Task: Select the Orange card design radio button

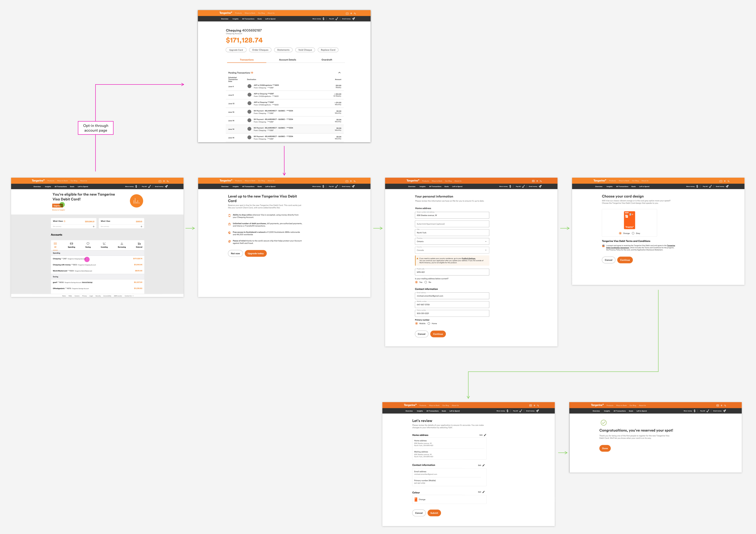Action: (620, 233)
